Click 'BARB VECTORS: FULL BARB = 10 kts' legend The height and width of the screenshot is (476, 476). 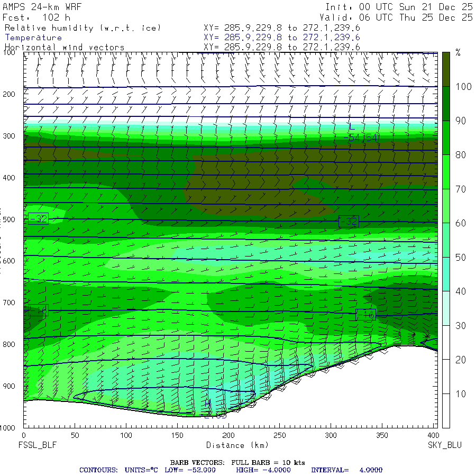237,463
